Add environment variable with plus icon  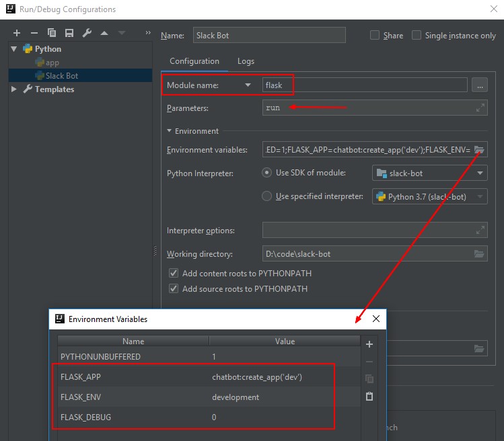(369, 344)
